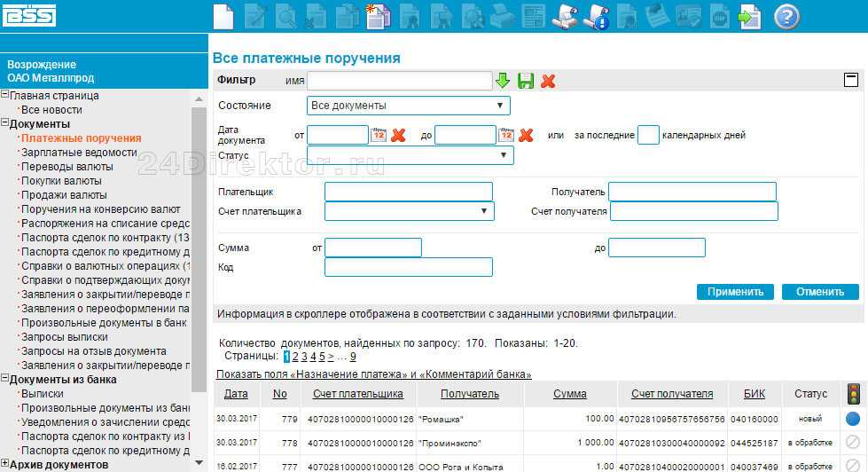Screen dimensions: 868x472
Task: Open calendar for start date field
Action: pyautogui.click(x=379, y=135)
